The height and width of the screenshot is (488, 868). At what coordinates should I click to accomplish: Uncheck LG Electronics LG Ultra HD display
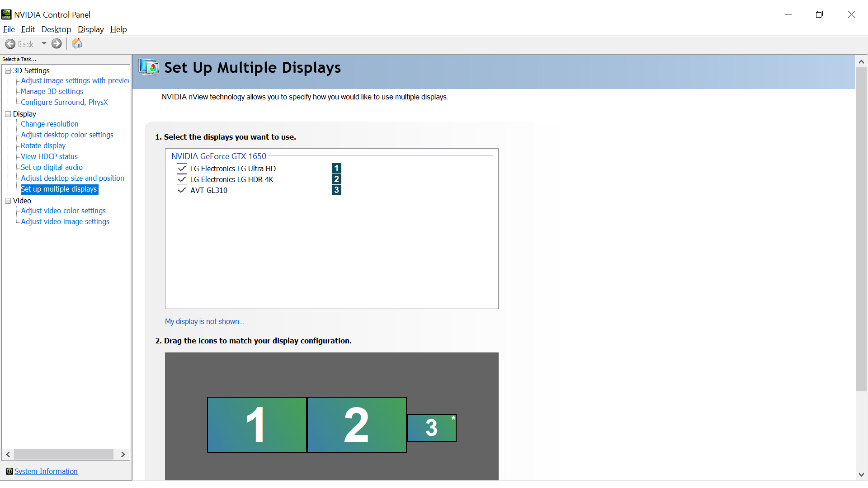pos(182,169)
